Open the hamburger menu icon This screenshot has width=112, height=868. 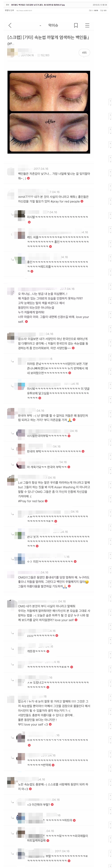click(87, 25)
